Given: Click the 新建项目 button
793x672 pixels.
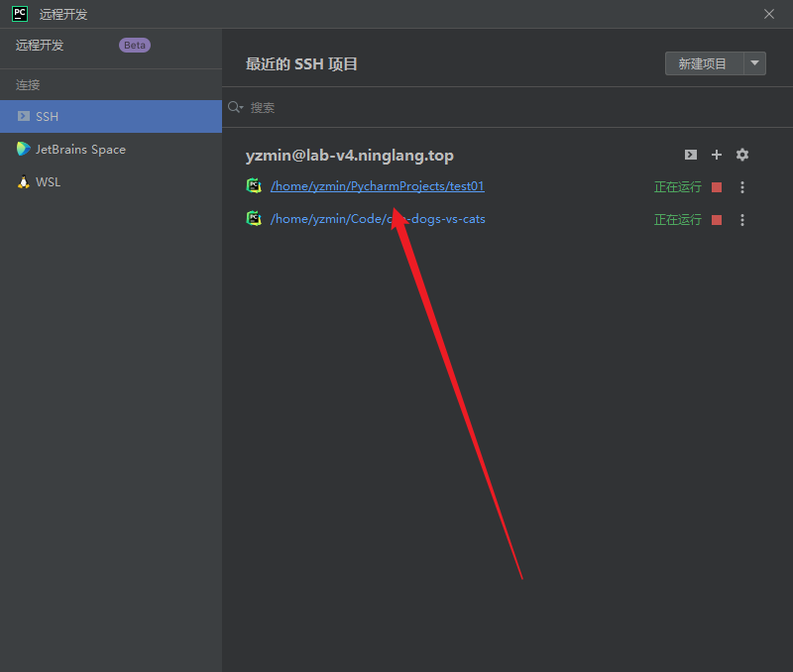Looking at the screenshot, I should [x=703, y=63].
